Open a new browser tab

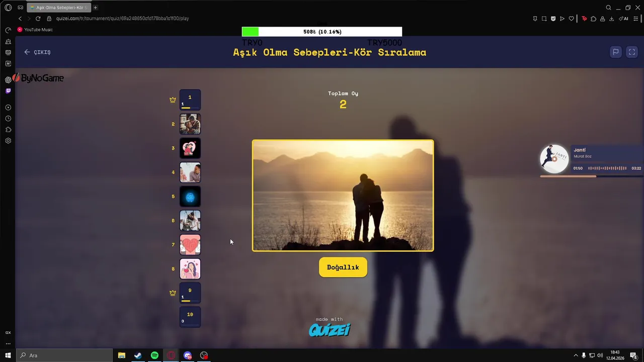click(95, 8)
